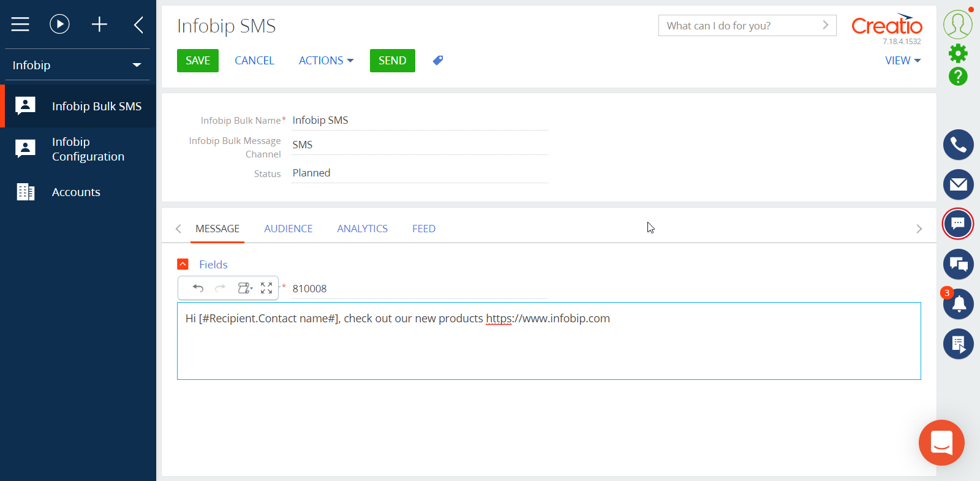Open the green system designer gear
Screen dimensions: 980x481
click(958, 53)
